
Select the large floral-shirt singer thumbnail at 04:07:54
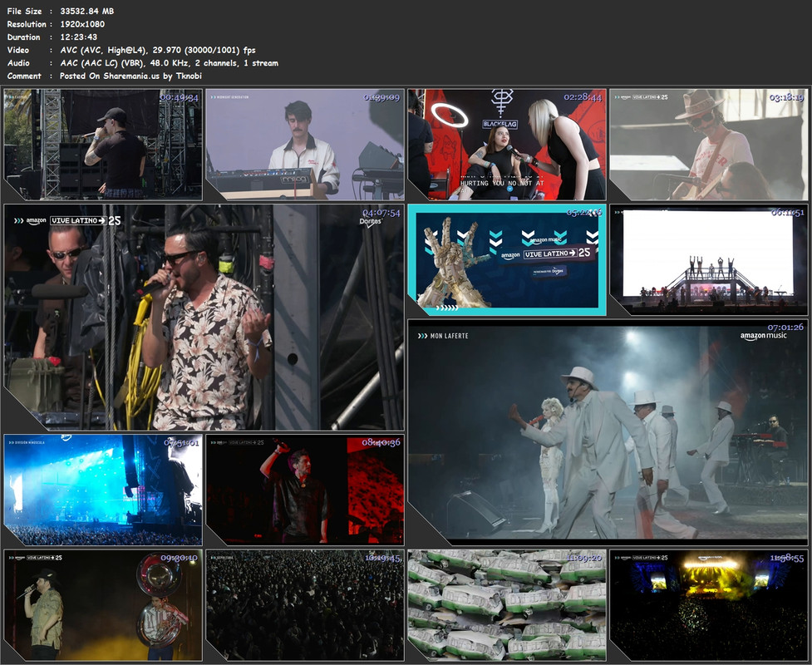tap(204, 317)
